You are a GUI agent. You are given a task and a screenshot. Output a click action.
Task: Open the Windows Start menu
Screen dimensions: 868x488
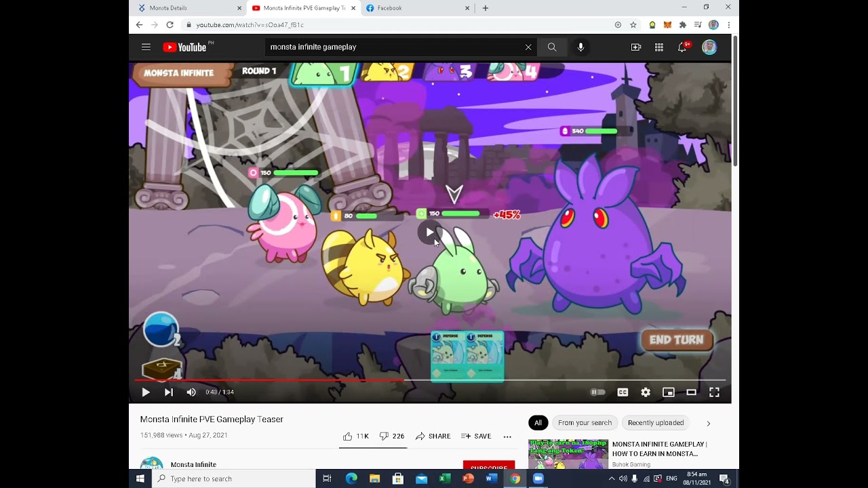pyautogui.click(x=140, y=479)
